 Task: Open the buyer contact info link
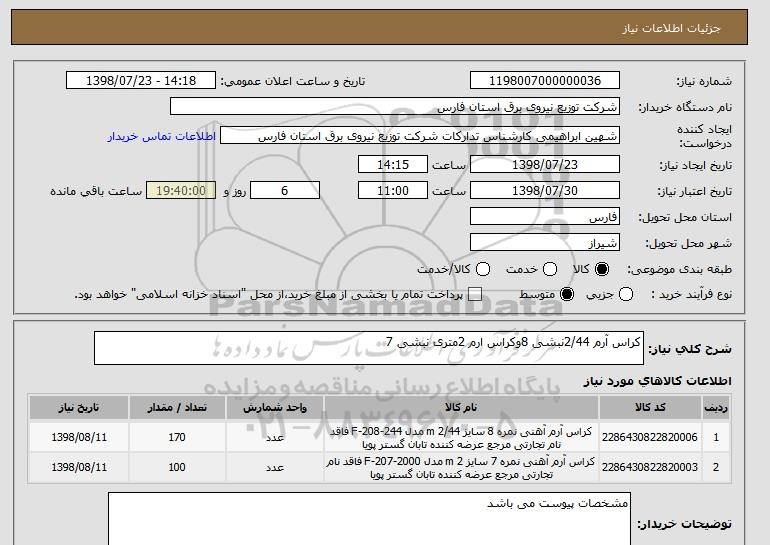coord(162,136)
